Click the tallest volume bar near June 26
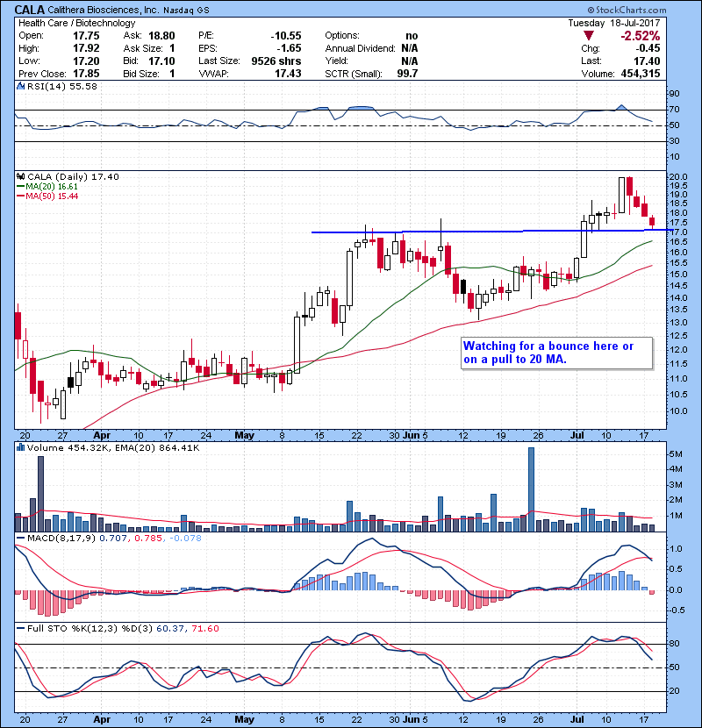The width and height of the screenshot is (702, 728). (x=532, y=489)
